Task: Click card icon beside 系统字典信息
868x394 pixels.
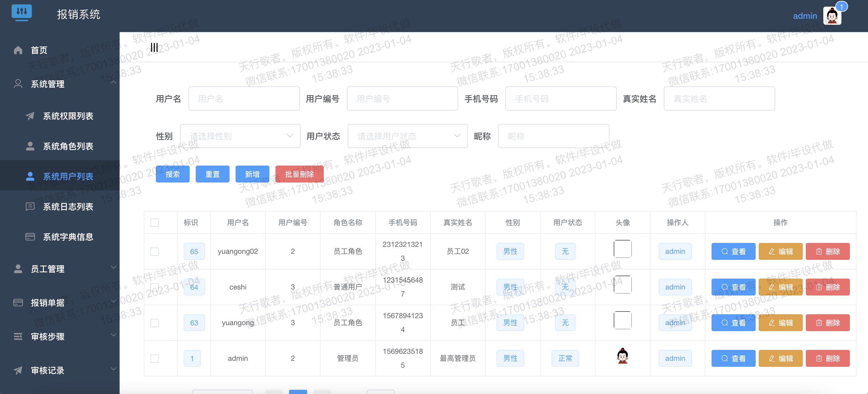Action: pos(30,237)
